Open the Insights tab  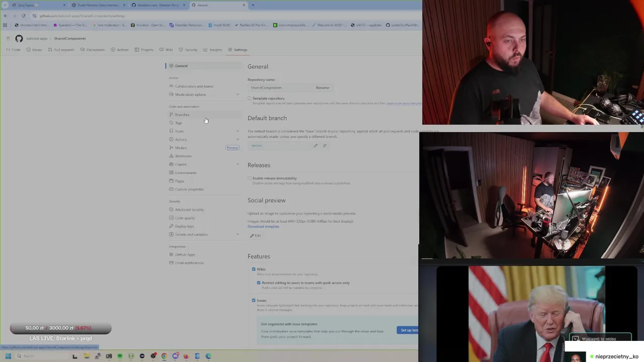(x=212, y=50)
